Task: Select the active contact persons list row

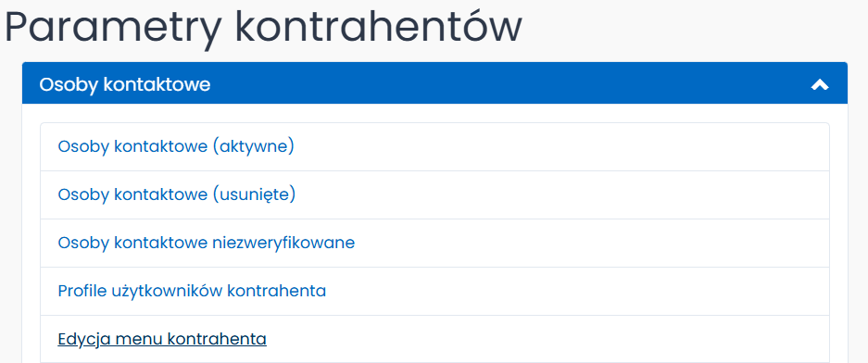Action: 434,146
